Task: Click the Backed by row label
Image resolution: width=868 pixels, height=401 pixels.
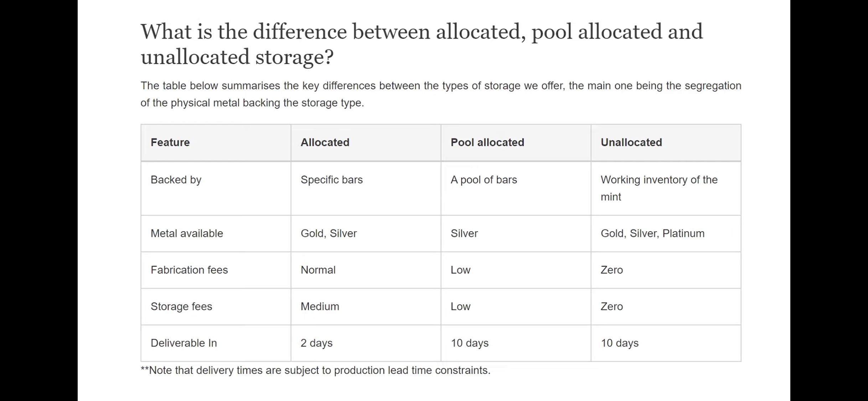Action: [176, 180]
